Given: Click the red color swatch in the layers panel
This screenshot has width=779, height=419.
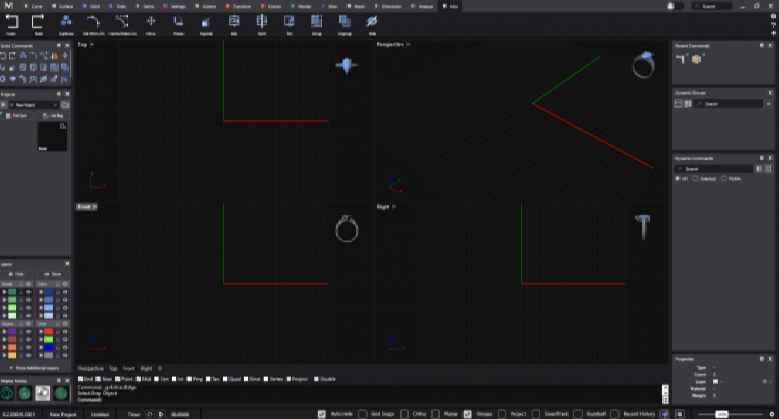Looking at the screenshot, I should [x=49, y=332].
